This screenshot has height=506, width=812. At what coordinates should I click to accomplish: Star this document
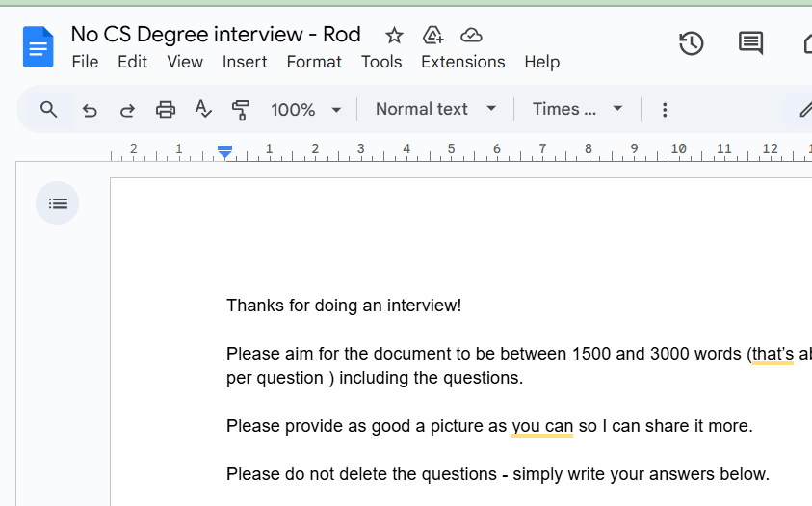[x=394, y=36]
